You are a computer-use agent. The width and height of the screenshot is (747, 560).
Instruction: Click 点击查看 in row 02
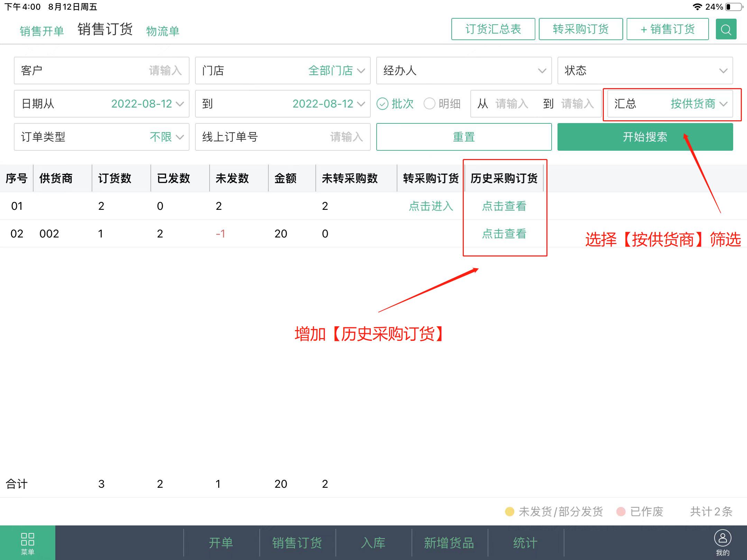point(504,234)
